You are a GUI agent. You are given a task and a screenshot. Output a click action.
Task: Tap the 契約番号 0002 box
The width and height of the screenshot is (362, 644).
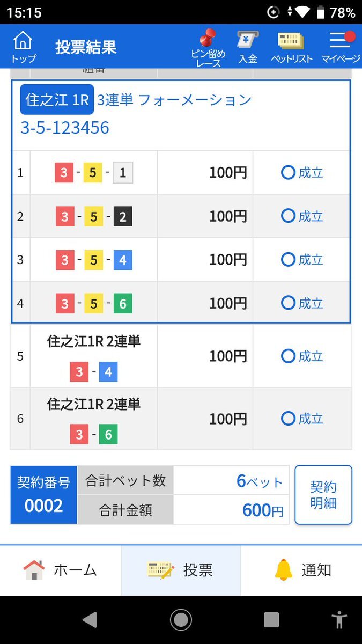[x=44, y=495]
